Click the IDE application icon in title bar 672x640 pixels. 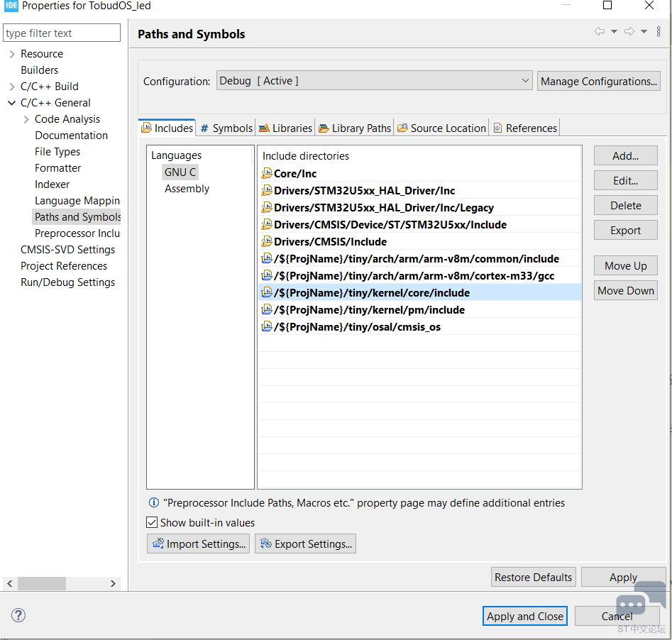click(11, 6)
